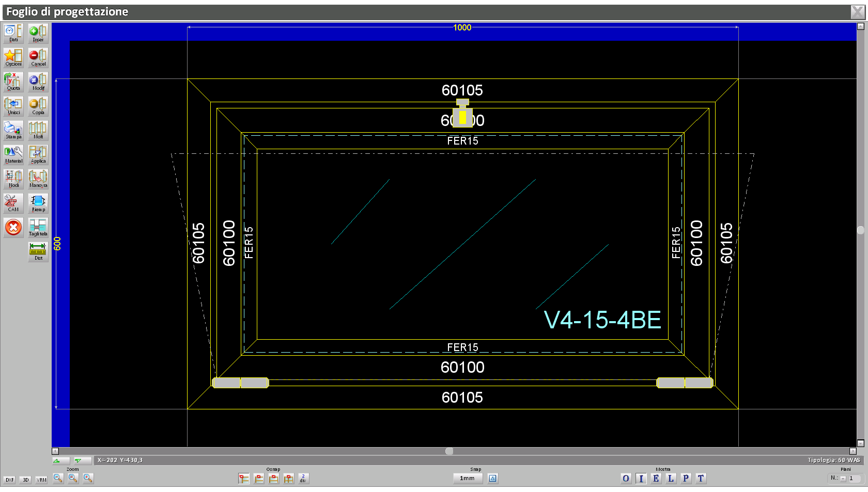Toggle the third Osnap mode
The height and width of the screenshot is (492, 868).
274,479
